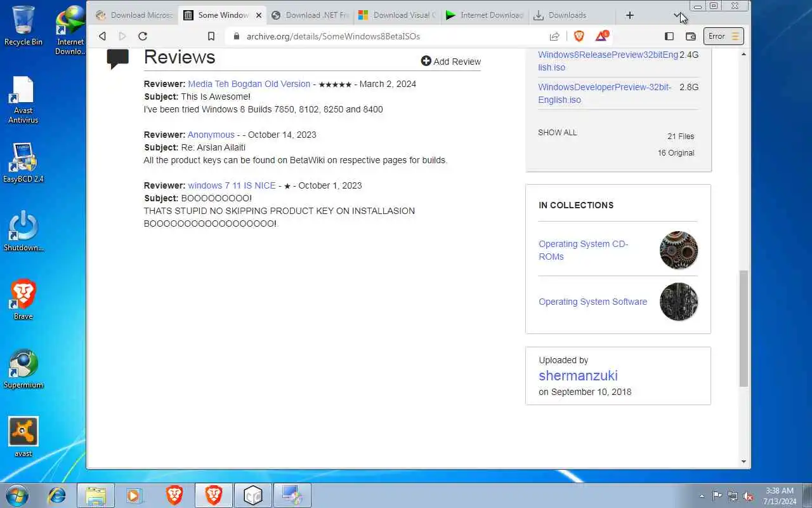The height and width of the screenshot is (508, 812).
Task: Open a new tab with the plus button
Action: click(629, 15)
